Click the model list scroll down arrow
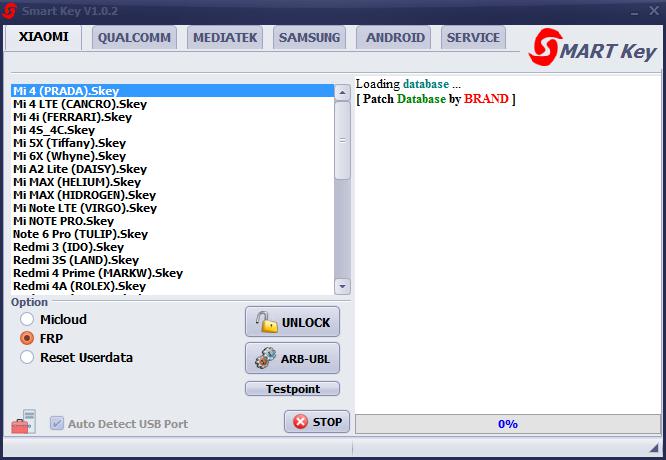 (x=342, y=286)
